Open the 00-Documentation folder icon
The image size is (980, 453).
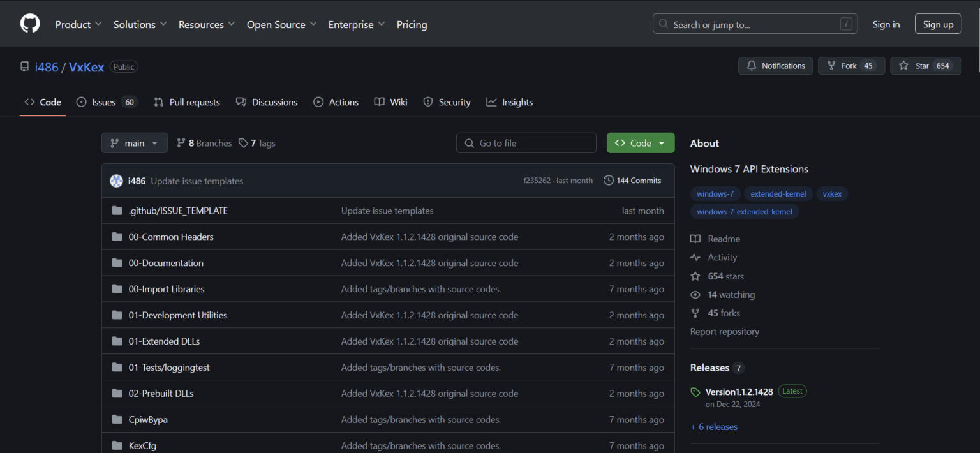pyautogui.click(x=117, y=263)
